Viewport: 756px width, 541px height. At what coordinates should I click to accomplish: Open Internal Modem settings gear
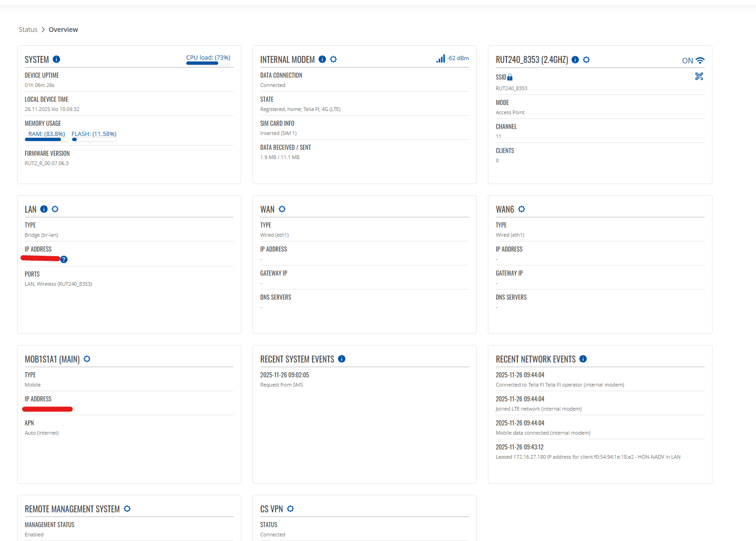click(333, 59)
